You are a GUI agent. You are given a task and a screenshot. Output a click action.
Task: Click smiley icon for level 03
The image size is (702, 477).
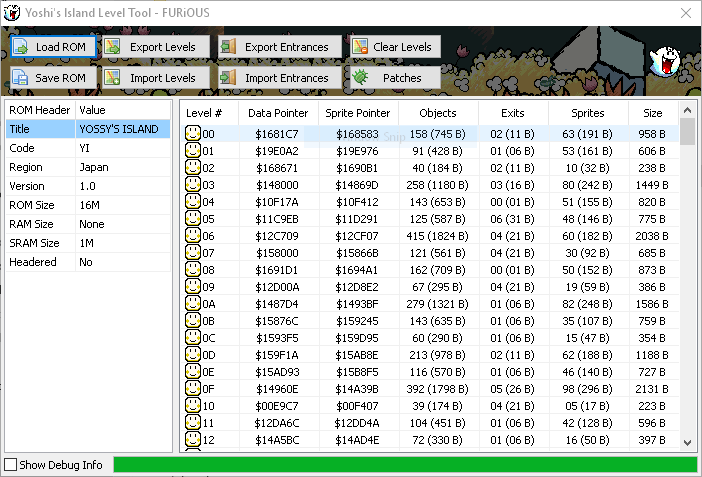193,185
